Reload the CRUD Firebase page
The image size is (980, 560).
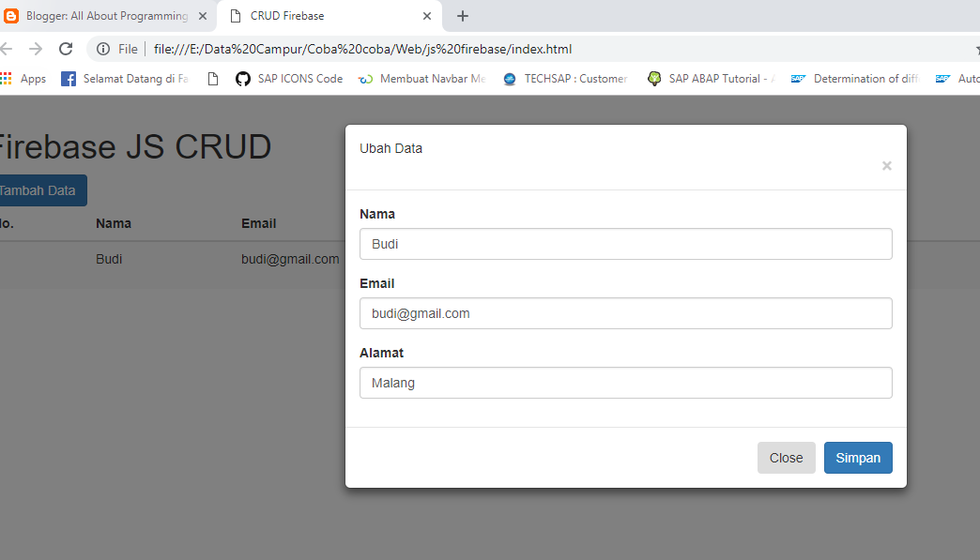(x=65, y=48)
